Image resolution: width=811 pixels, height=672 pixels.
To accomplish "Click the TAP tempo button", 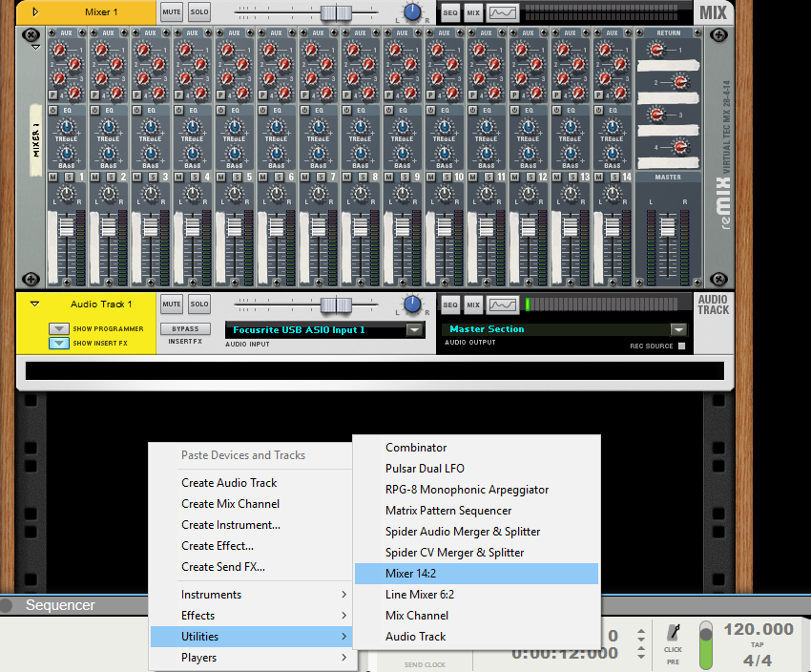I will tap(758, 644).
